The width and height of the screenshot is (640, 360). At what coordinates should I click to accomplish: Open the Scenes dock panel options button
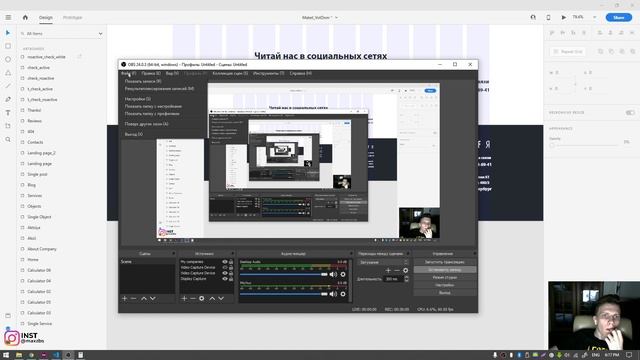(x=173, y=254)
